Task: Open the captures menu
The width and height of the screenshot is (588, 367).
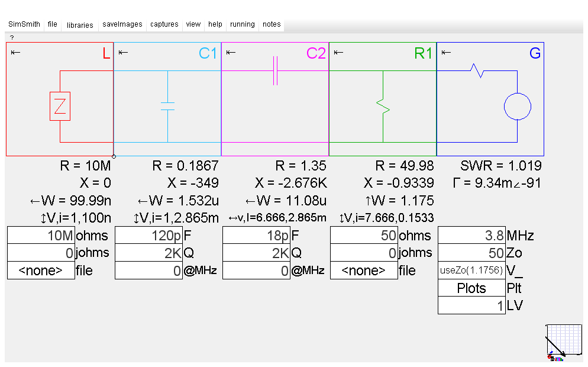Action: pyautogui.click(x=164, y=24)
